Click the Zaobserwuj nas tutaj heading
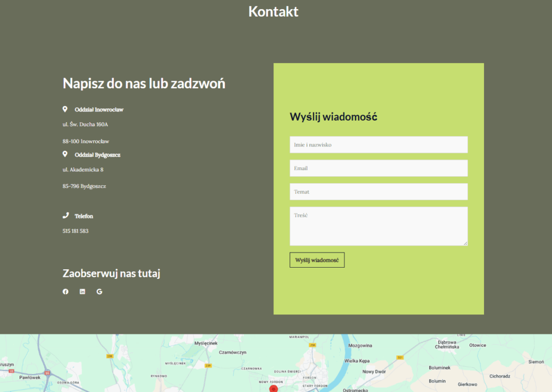 (112, 274)
